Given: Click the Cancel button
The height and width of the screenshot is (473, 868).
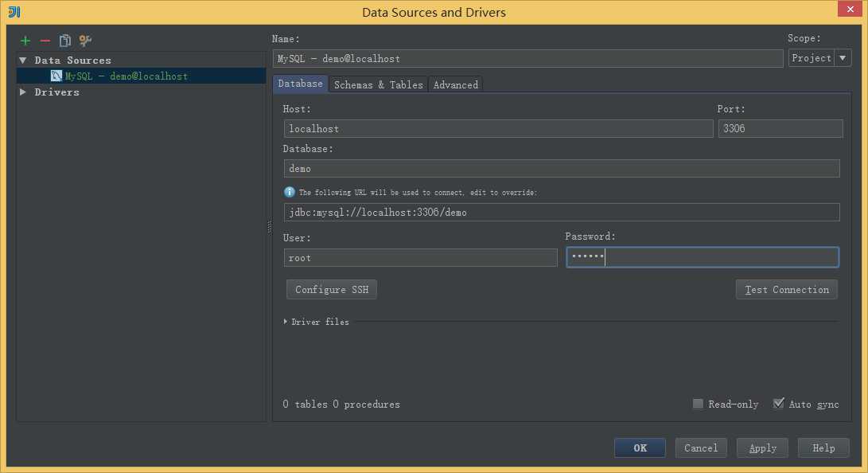Looking at the screenshot, I should 701,448.
